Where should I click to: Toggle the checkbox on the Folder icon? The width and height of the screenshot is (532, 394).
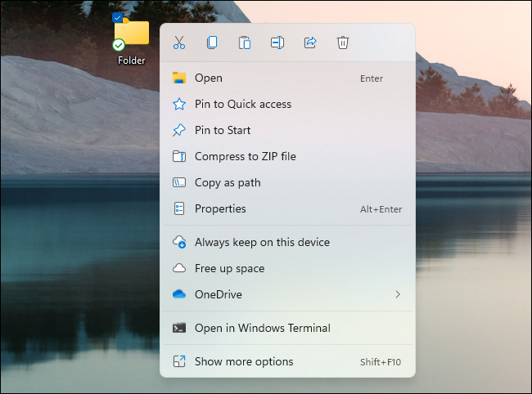[118, 18]
